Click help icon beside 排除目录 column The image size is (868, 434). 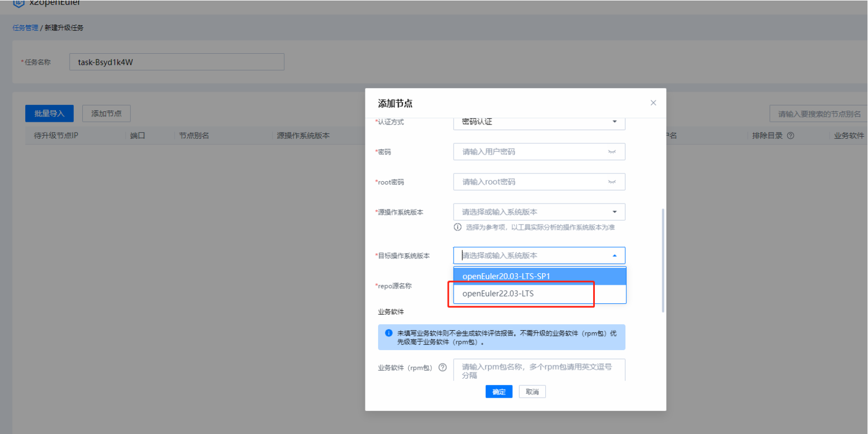[x=790, y=136]
